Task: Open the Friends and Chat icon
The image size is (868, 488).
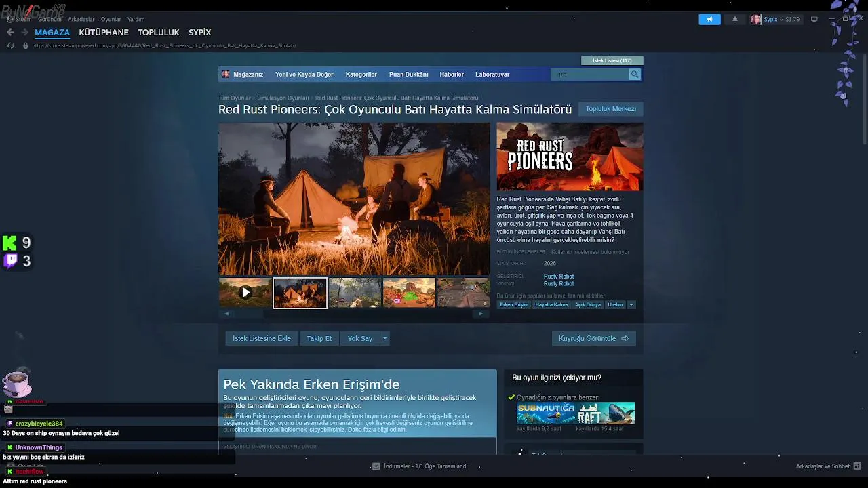Action: click(x=857, y=466)
